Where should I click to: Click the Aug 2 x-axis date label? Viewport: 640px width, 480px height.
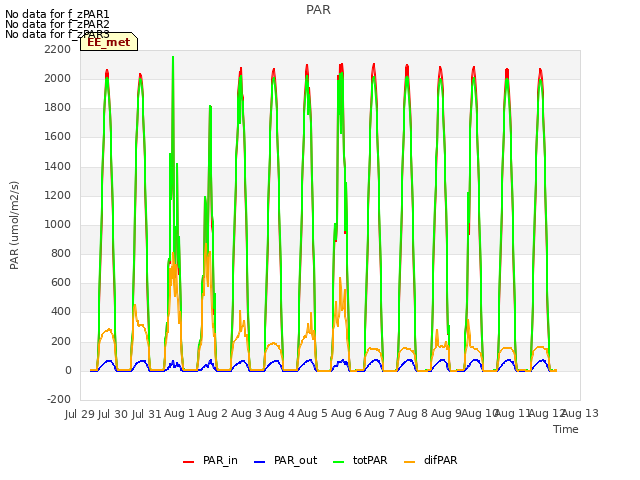coord(212,414)
